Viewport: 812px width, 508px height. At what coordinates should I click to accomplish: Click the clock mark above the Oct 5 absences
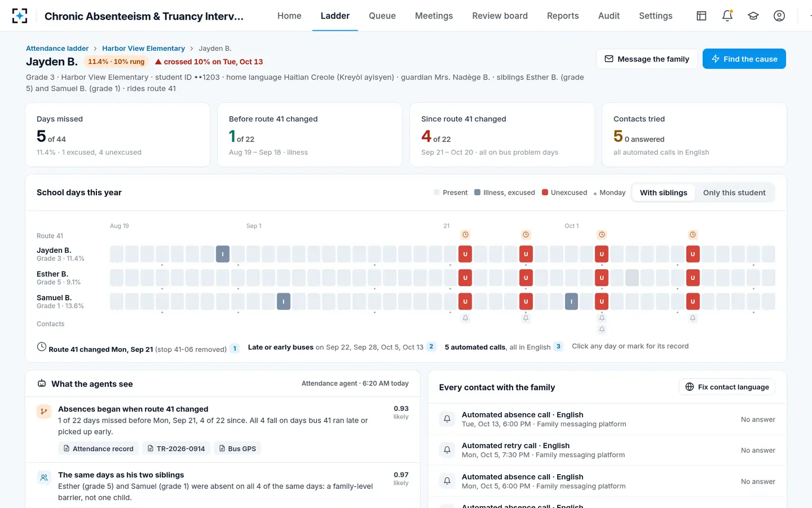[x=602, y=235]
